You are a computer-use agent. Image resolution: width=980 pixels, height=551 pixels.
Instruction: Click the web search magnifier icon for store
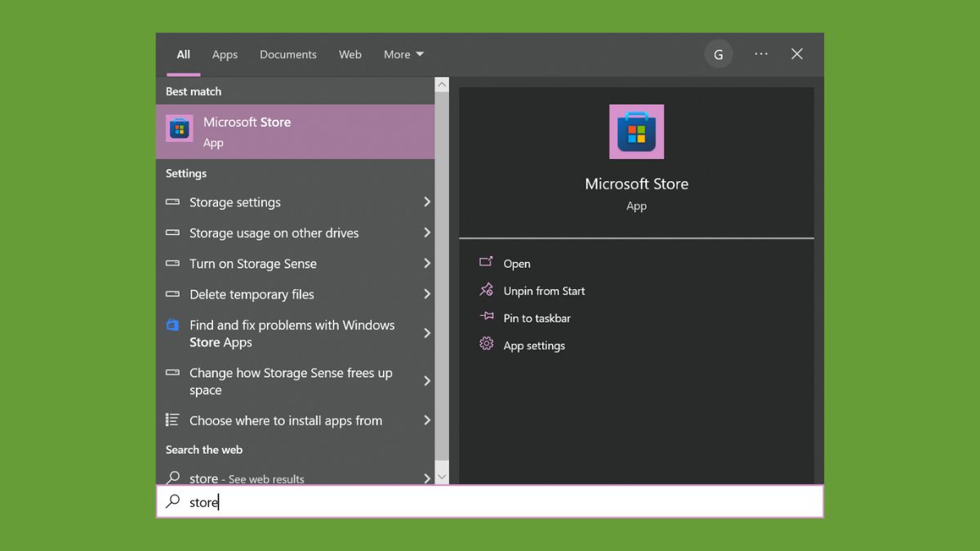click(x=173, y=478)
